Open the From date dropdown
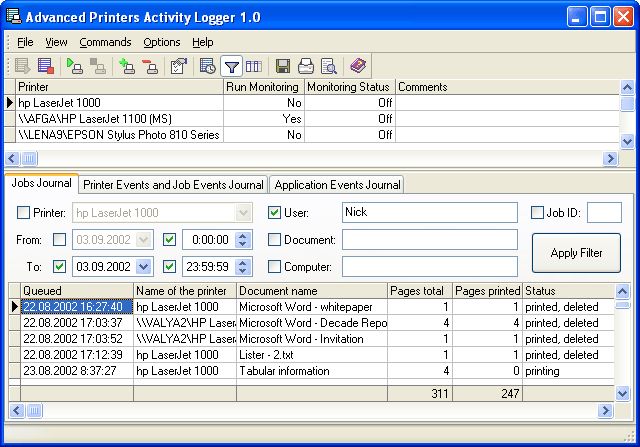This screenshot has height=447, width=640. [144, 240]
